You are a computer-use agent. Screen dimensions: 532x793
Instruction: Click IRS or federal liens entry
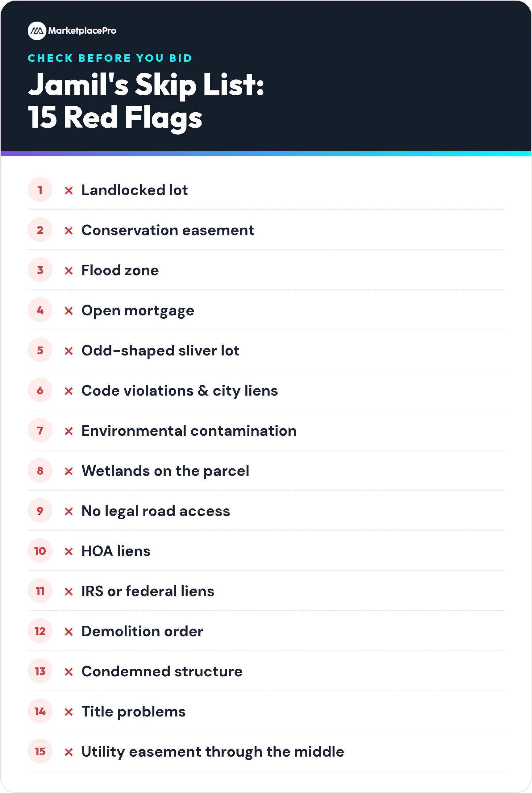[x=148, y=591]
